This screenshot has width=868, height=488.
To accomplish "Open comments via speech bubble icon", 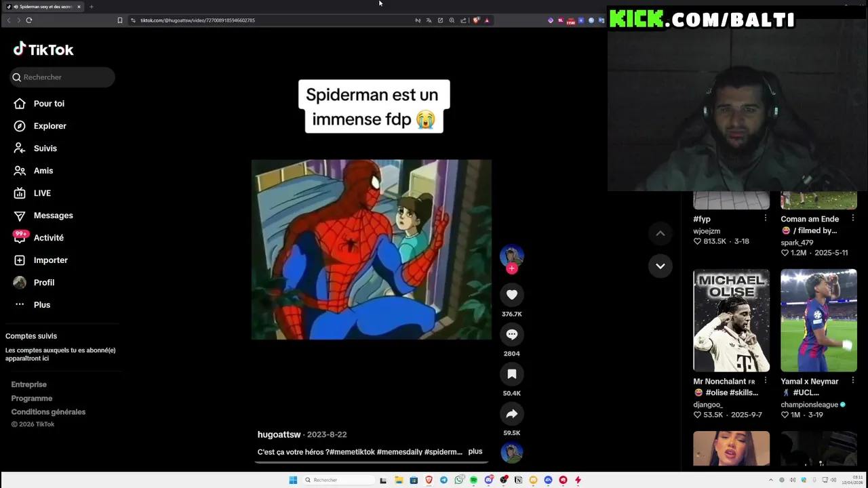I will [512, 334].
